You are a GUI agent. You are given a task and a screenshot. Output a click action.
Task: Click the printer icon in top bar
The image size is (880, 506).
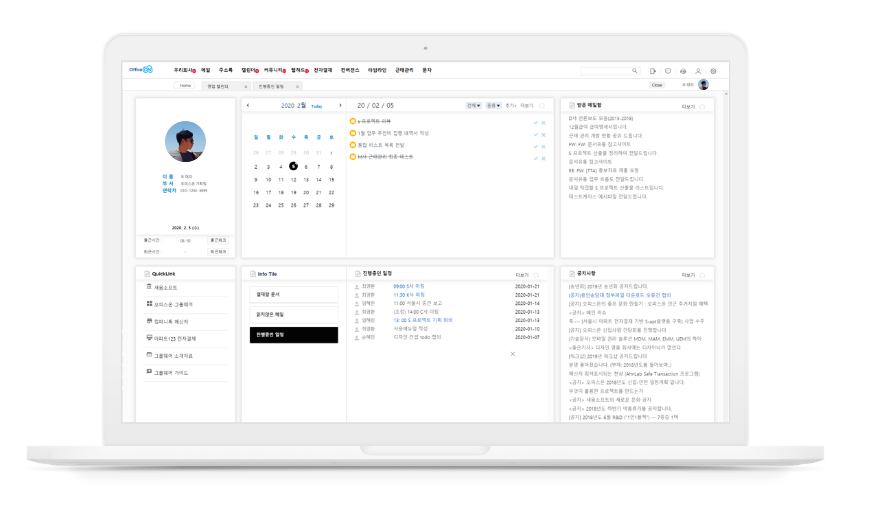click(x=683, y=71)
